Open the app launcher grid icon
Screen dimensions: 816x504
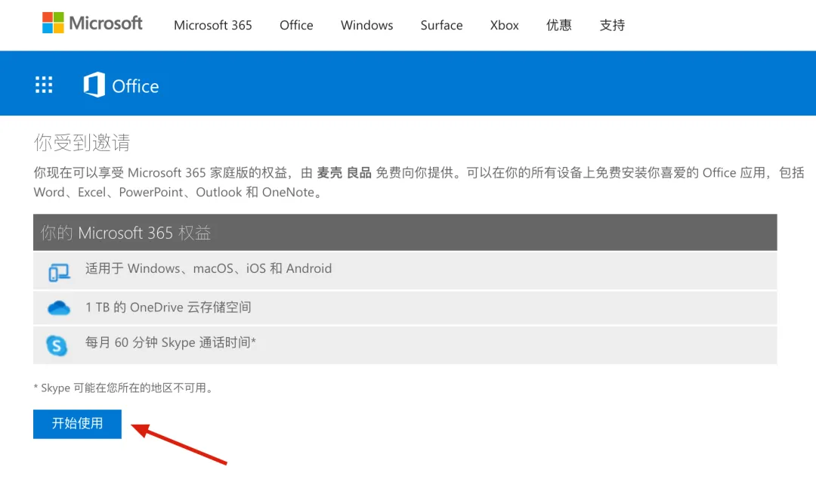(44, 85)
